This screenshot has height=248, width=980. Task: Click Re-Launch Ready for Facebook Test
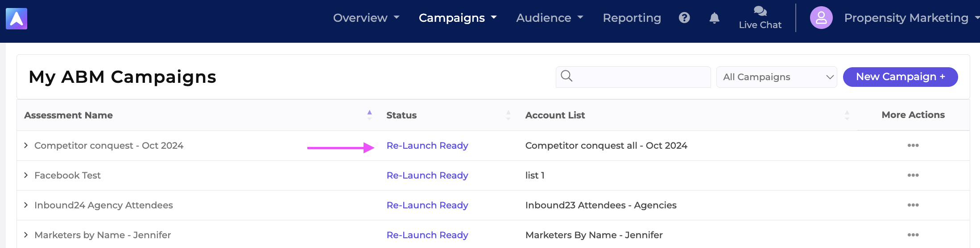(427, 175)
